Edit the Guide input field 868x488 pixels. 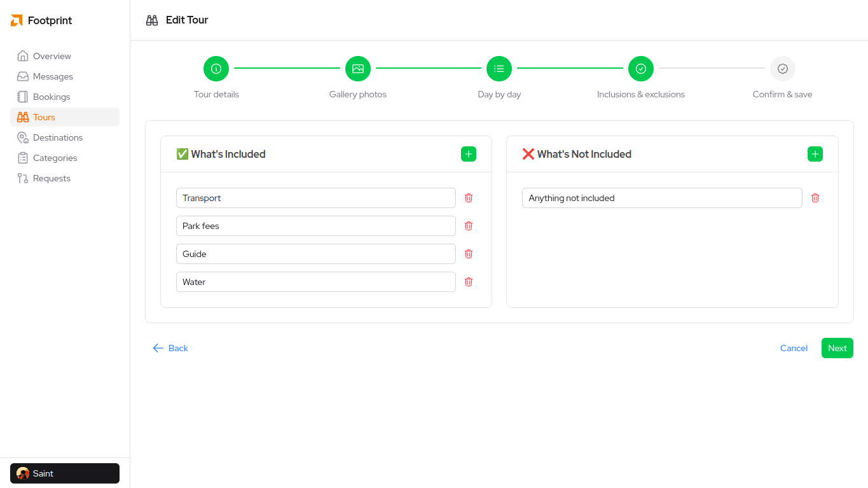pyautogui.click(x=316, y=254)
